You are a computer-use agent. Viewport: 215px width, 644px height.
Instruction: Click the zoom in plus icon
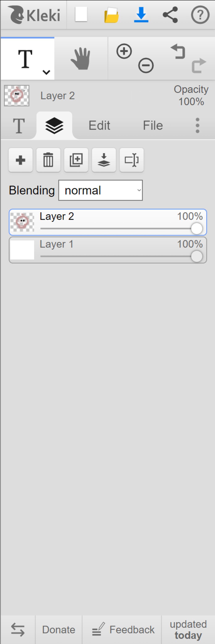pyautogui.click(x=124, y=51)
